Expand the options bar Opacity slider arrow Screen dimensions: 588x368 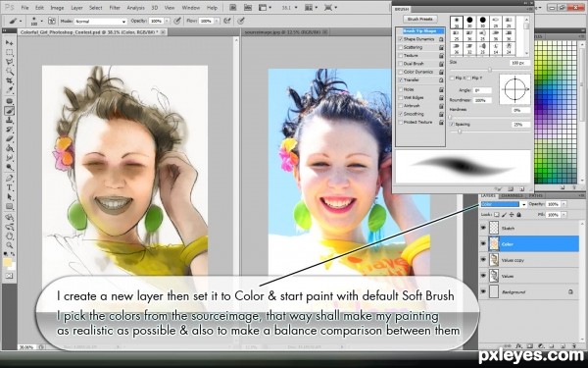tap(168, 22)
